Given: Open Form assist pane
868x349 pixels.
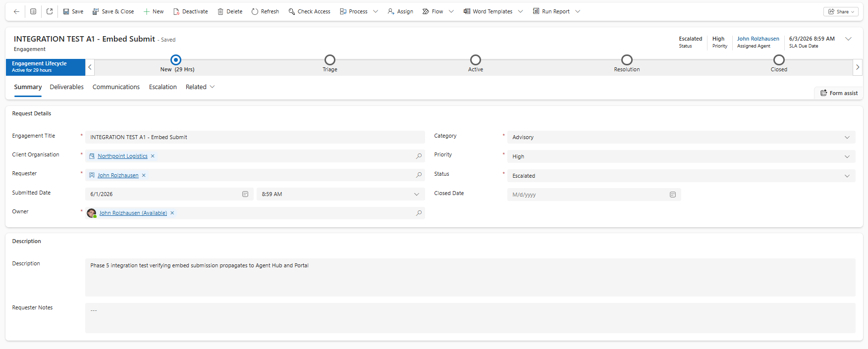Looking at the screenshot, I should 839,93.
